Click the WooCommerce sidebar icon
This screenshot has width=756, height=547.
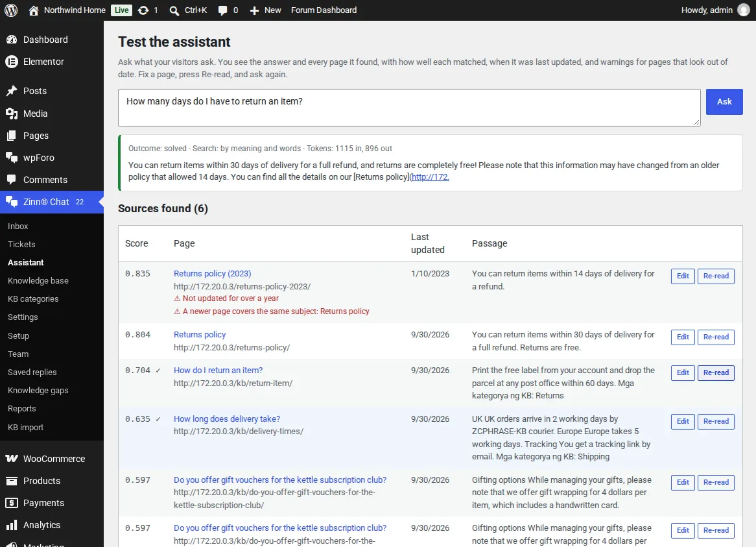click(x=12, y=459)
